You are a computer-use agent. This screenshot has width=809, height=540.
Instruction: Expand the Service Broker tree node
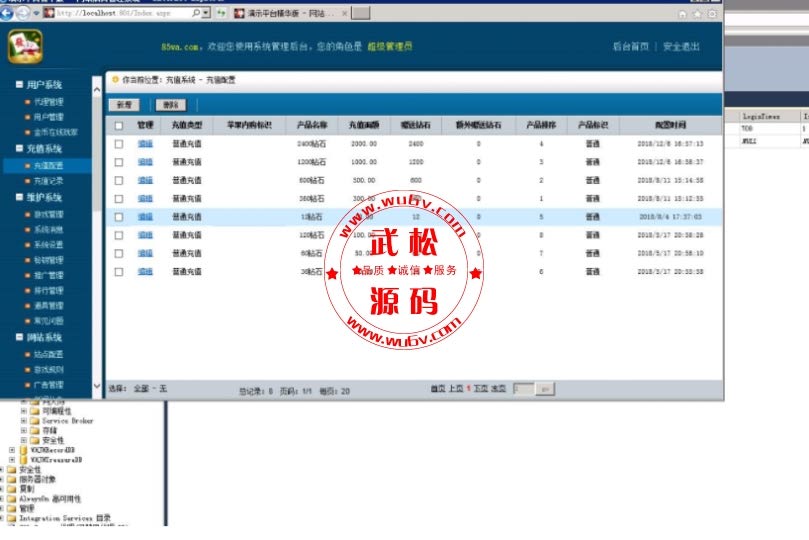(23, 421)
